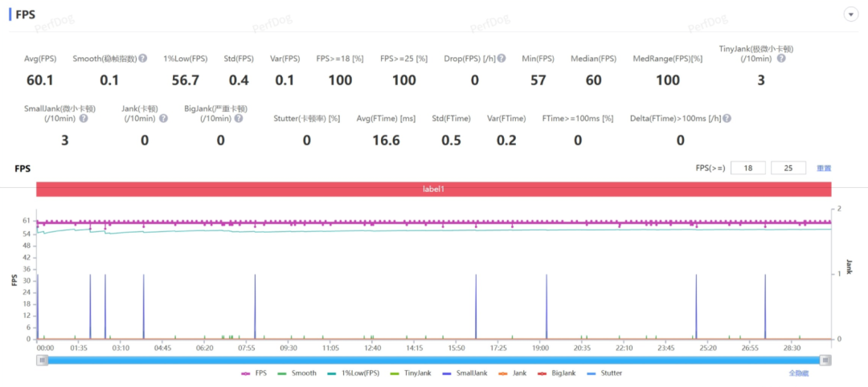Click the Avg(FPS) value 60.1
The height and width of the screenshot is (387, 868).
40,80
